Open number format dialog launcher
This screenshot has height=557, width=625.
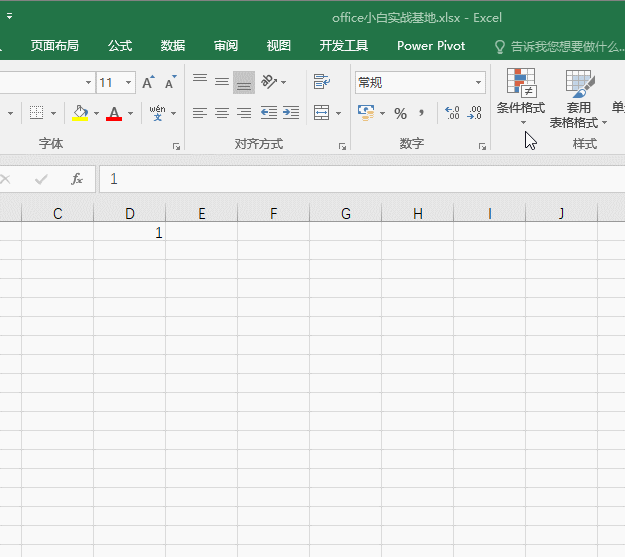click(x=482, y=147)
